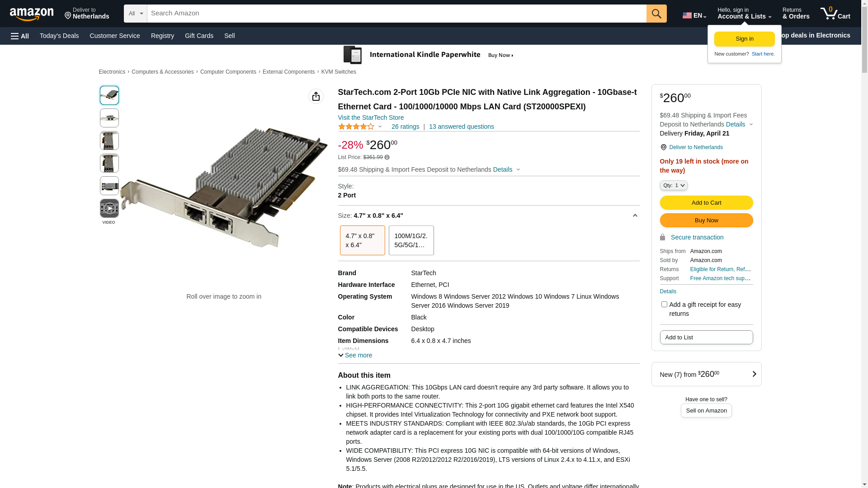Go to Customer Service

[115, 36]
